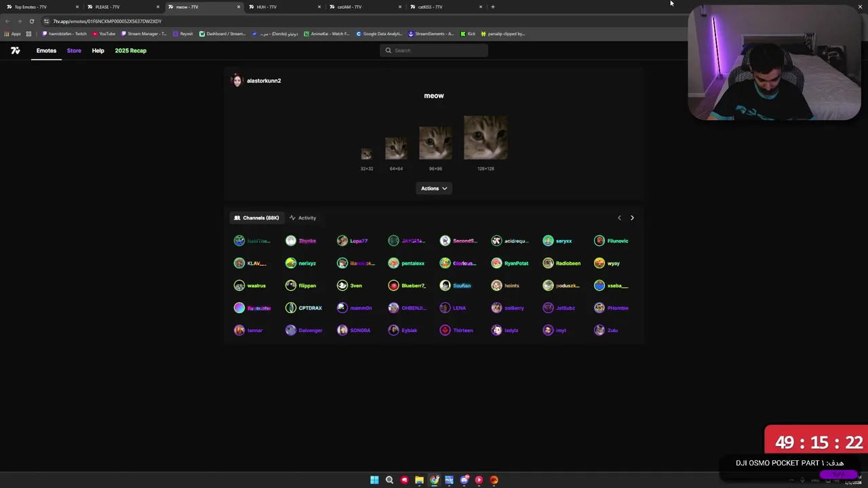Click the Channels people icon
Viewport: 868px width, 488px height.
pos(237,218)
